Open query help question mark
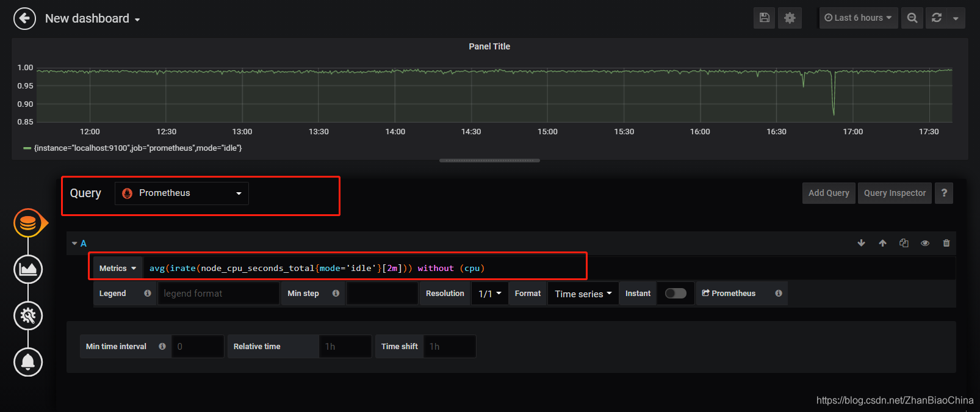 944,193
